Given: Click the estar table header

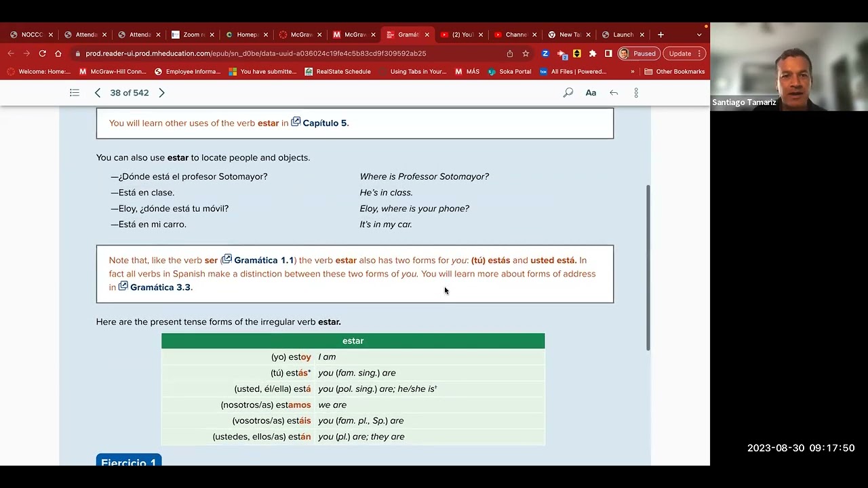Looking at the screenshot, I should [x=353, y=341].
